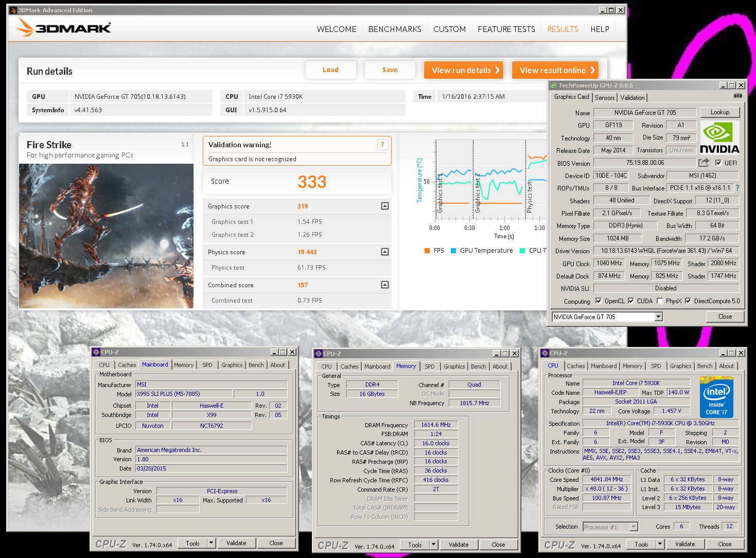
Task: Open the RESULTS section in 3DMark
Action: click(x=562, y=29)
